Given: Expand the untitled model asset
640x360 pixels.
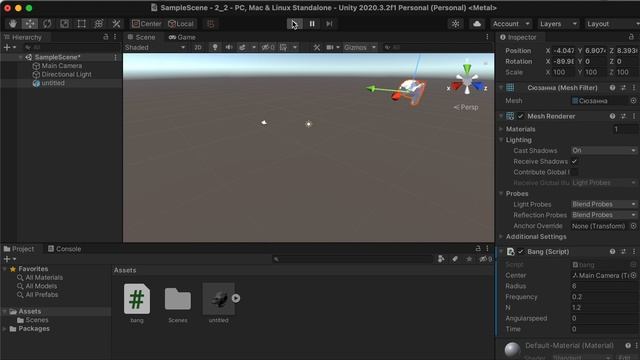Looking at the screenshot, I should click(236, 298).
